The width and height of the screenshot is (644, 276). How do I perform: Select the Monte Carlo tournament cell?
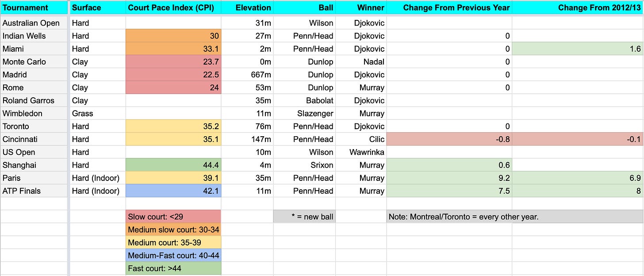tap(34, 61)
